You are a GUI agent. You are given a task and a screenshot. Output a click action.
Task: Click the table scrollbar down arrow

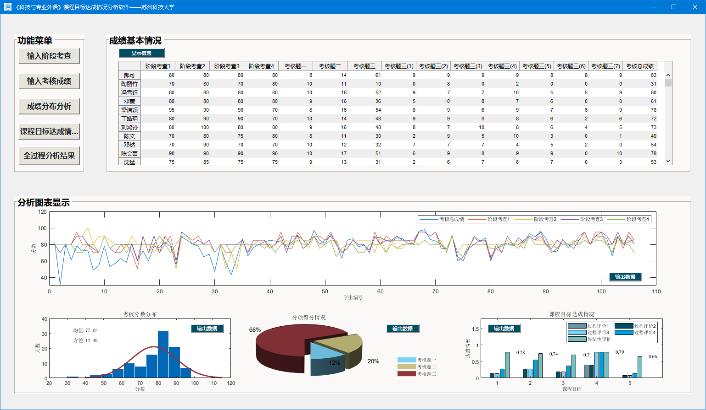click(668, 161)
